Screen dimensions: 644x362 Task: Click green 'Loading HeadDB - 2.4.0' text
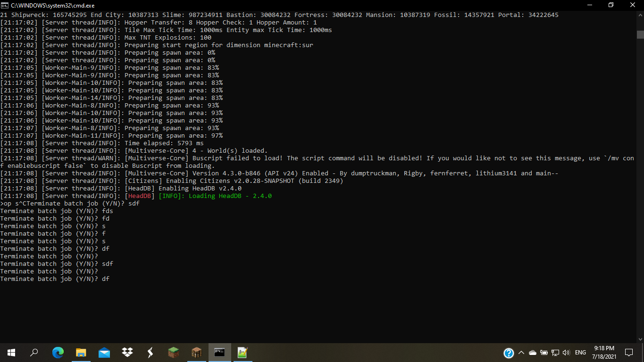[x=230, y=196]
